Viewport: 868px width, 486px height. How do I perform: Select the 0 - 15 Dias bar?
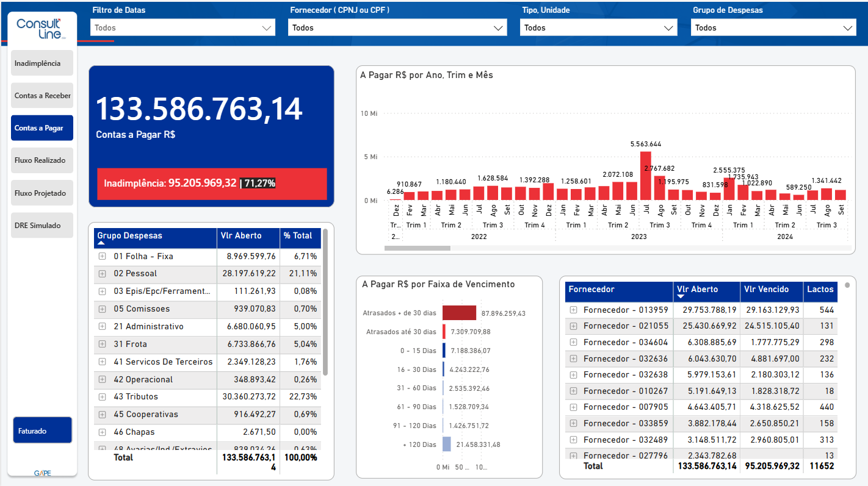coord(444,351)
